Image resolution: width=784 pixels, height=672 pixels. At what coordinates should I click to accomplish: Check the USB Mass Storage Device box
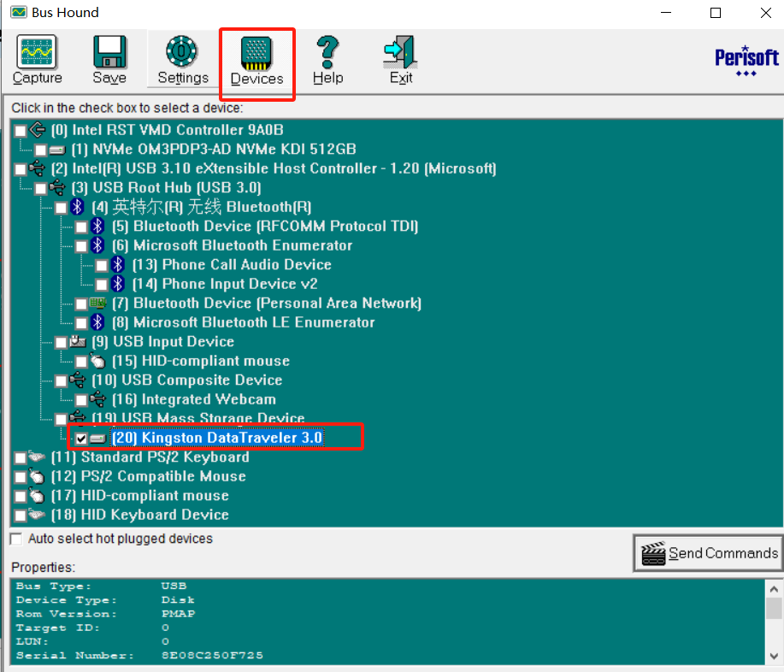pyautogui.click(x=61, y=419)
